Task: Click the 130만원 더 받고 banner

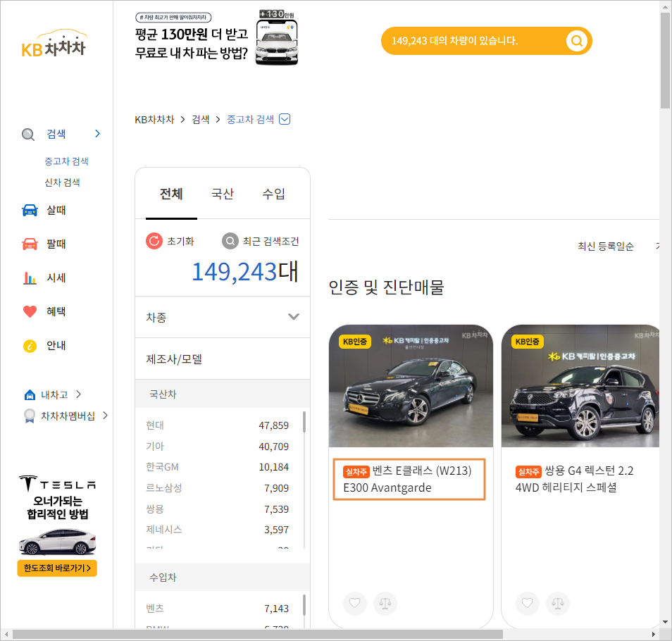Action: click(216, 39)
